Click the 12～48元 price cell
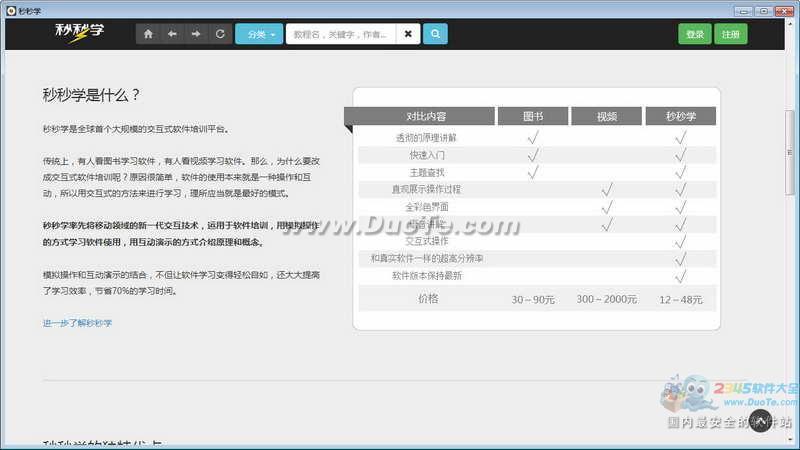The image size is (800, 450). point(681,299)
